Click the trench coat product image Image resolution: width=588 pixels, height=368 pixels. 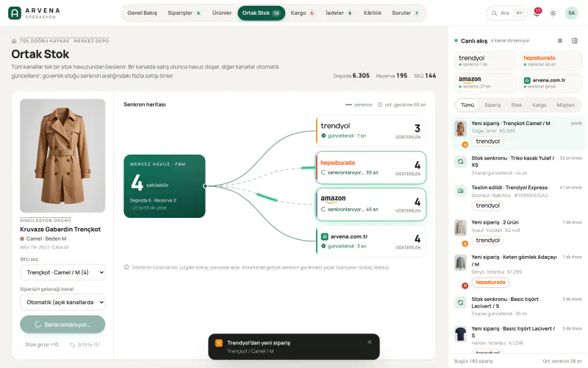tap(62, 156)
